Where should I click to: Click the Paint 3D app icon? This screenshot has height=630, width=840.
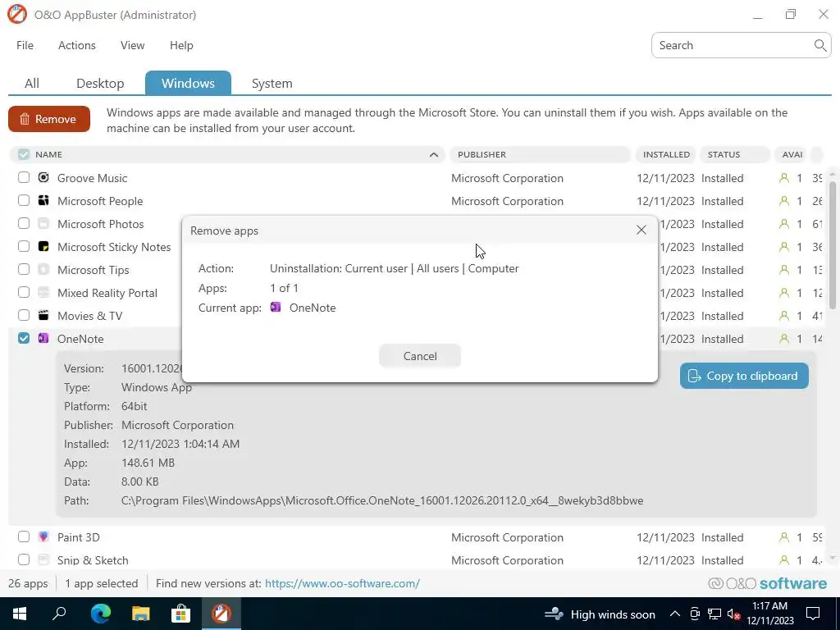coord(43,536)
